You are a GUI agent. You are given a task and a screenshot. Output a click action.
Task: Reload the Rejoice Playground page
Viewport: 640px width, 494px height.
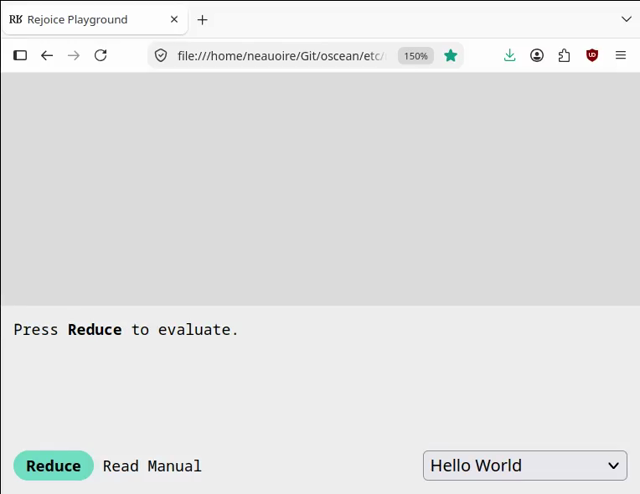101,55
